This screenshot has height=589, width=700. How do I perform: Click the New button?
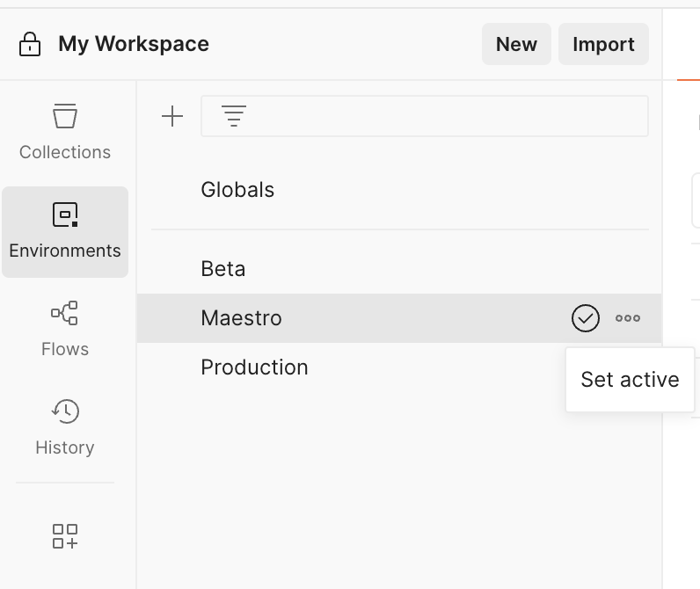516,44
